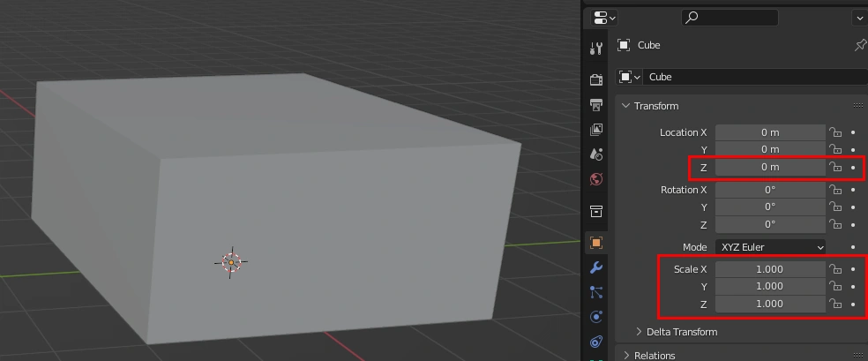This screenshot has width=868, height=361.
Task: Expand the Relations panel
Action: coord(625,356)
